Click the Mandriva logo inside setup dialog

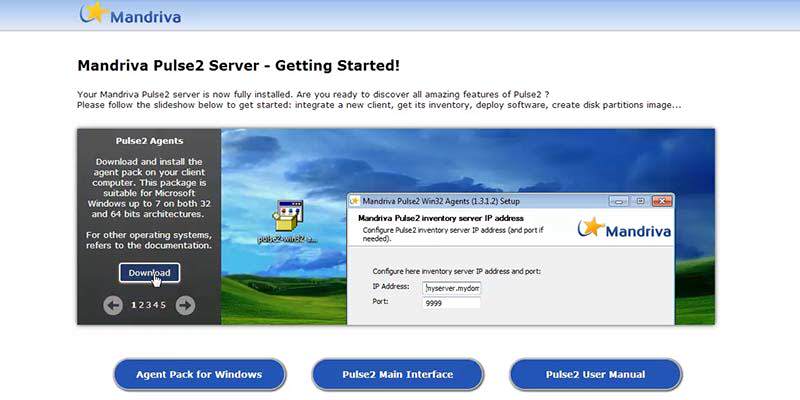pyautogui.click(x=624, y=229)
